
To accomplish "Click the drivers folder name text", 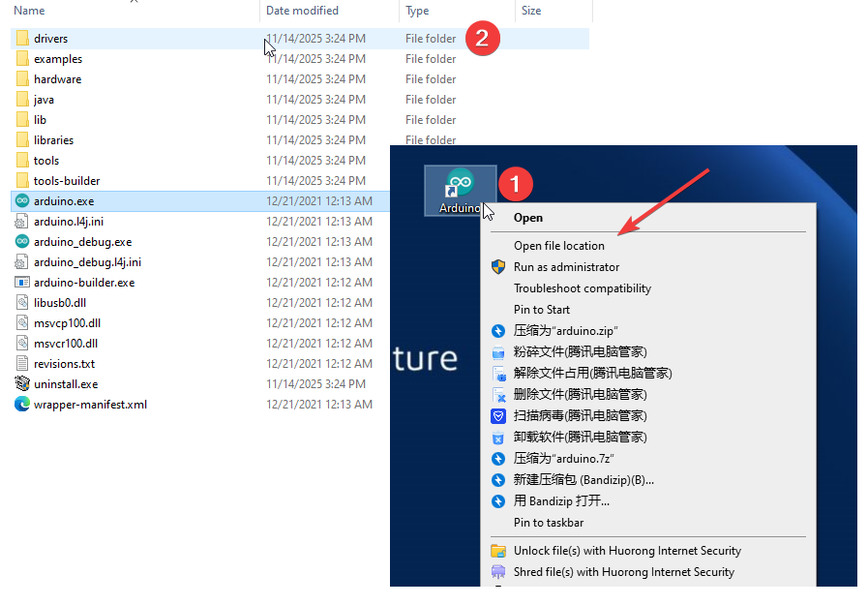I will [x=51, y=38].
